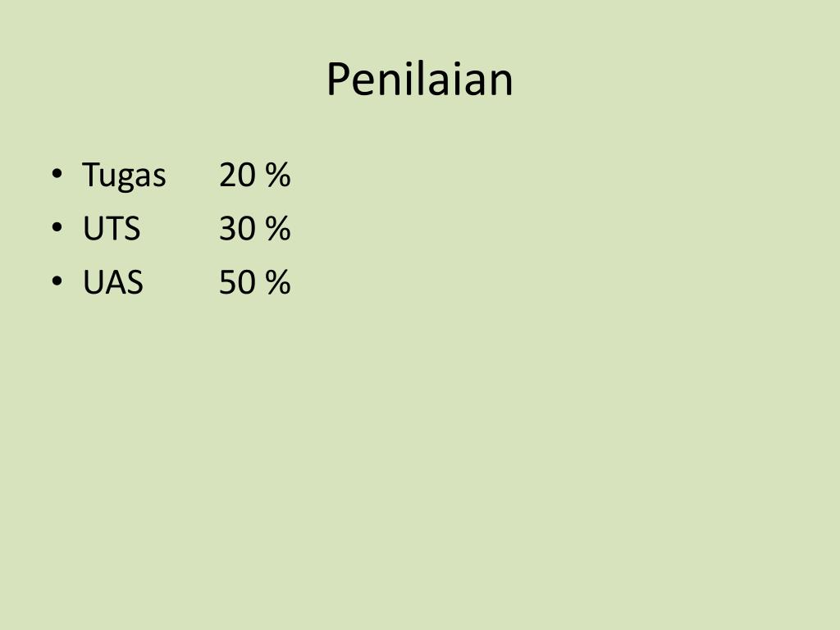
Task: Click the word "UTS"
Action: (x=112, y=229)
